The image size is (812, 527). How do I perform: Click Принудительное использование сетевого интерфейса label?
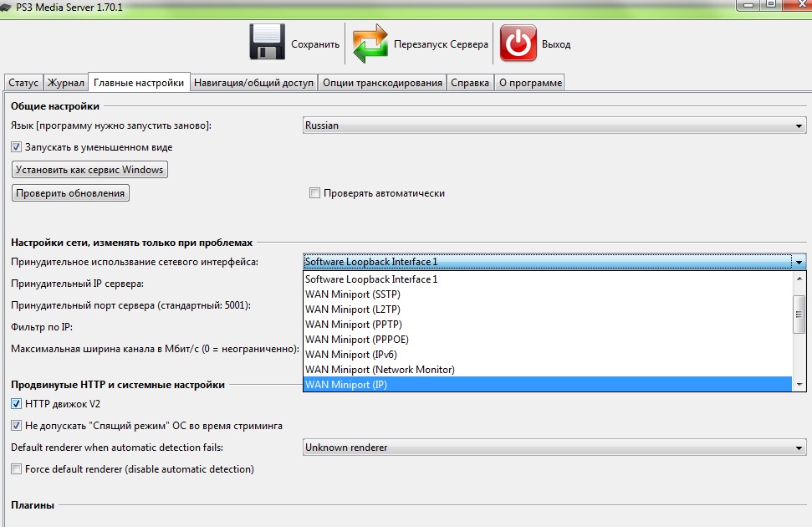tap(135, 262)
